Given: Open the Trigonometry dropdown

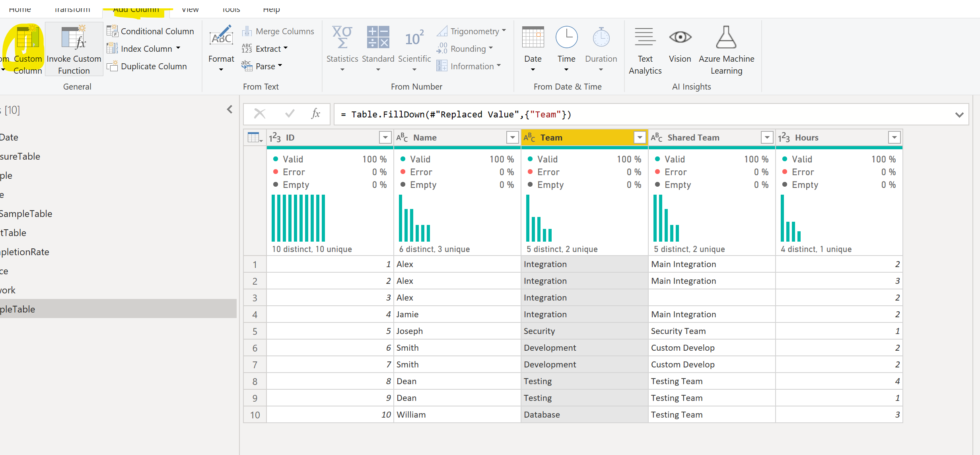Looking at the screenshot, I should 471,31.
